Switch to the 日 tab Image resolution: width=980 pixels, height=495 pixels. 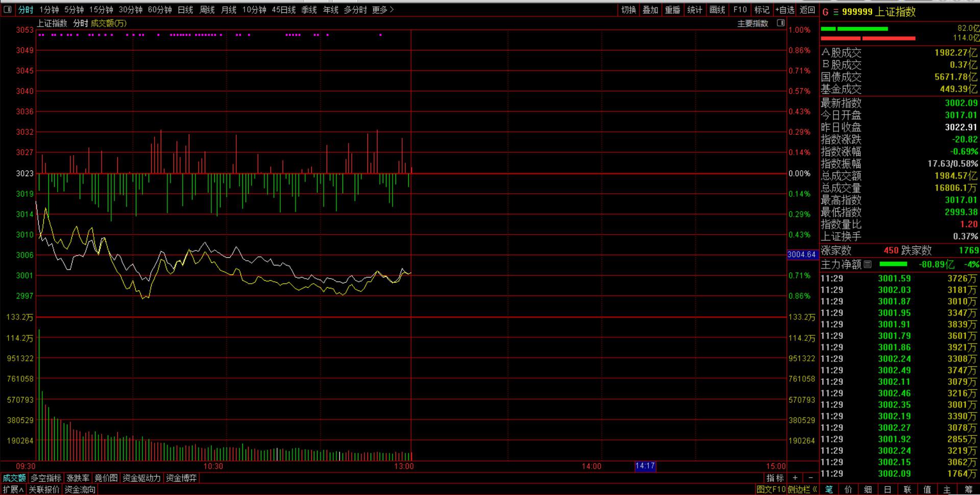(x=888, y=489)
